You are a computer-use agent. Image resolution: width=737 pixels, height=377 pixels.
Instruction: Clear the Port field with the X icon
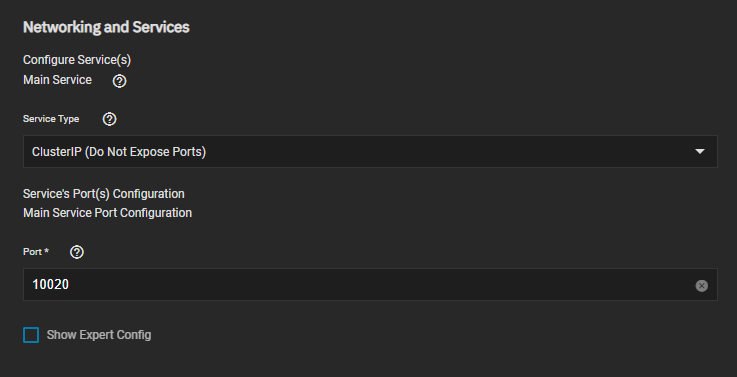701,285
